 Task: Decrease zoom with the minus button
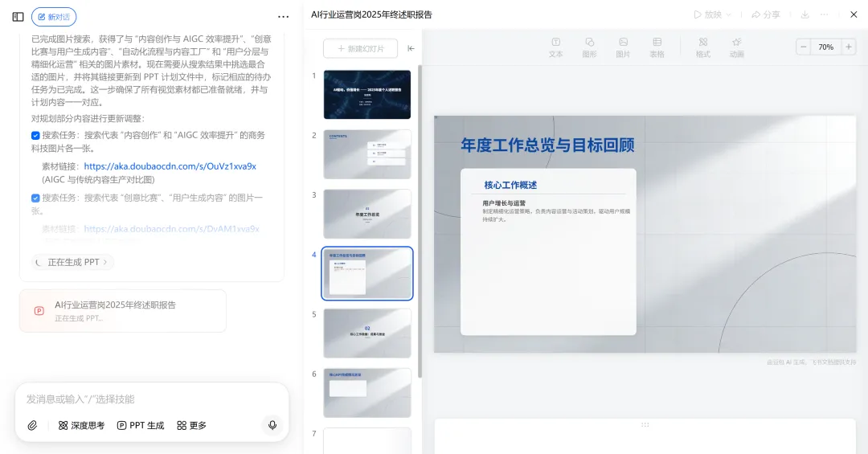(803, 47)
